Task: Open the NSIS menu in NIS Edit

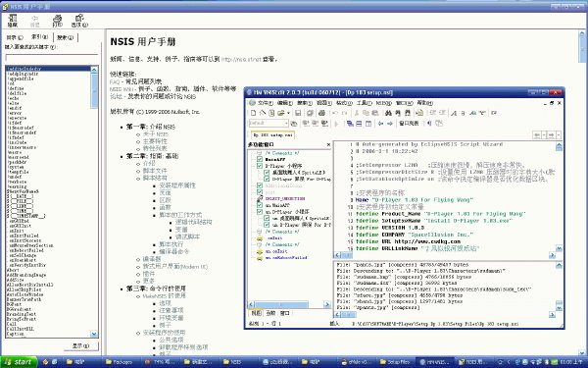Action: (383, 102)
